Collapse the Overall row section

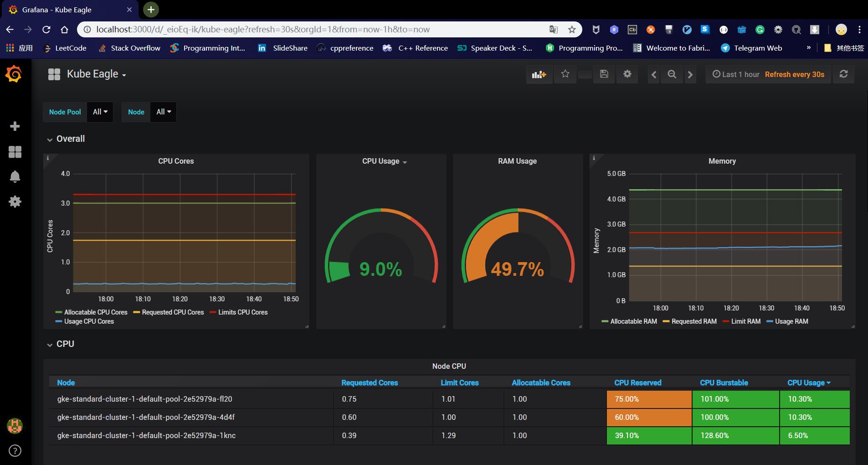(70, 139)
